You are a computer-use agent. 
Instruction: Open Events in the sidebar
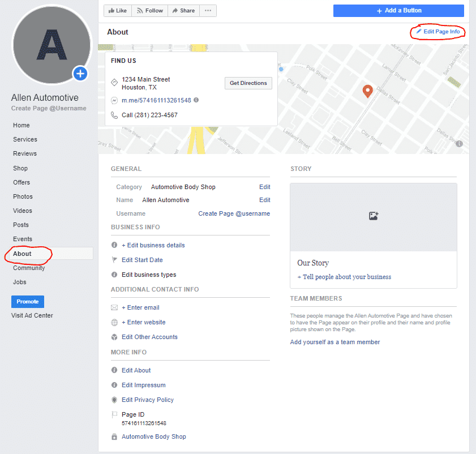pyautogui.click(x=23, y=239)
